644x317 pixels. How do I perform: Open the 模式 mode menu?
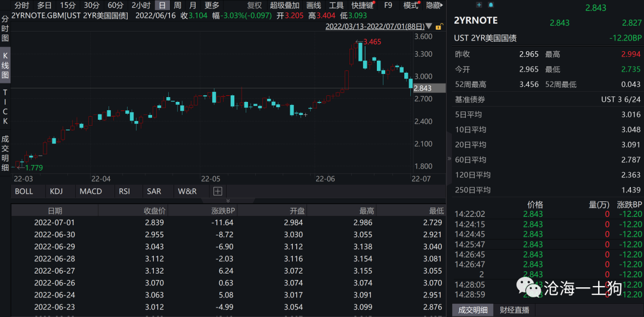click(411, 5)
